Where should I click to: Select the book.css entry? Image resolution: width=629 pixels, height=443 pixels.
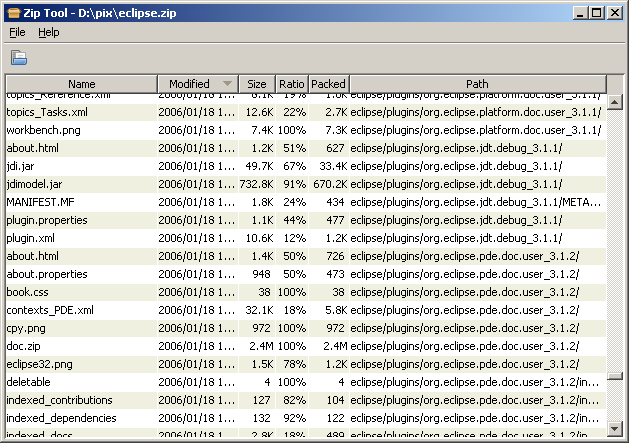pos(306,292)
